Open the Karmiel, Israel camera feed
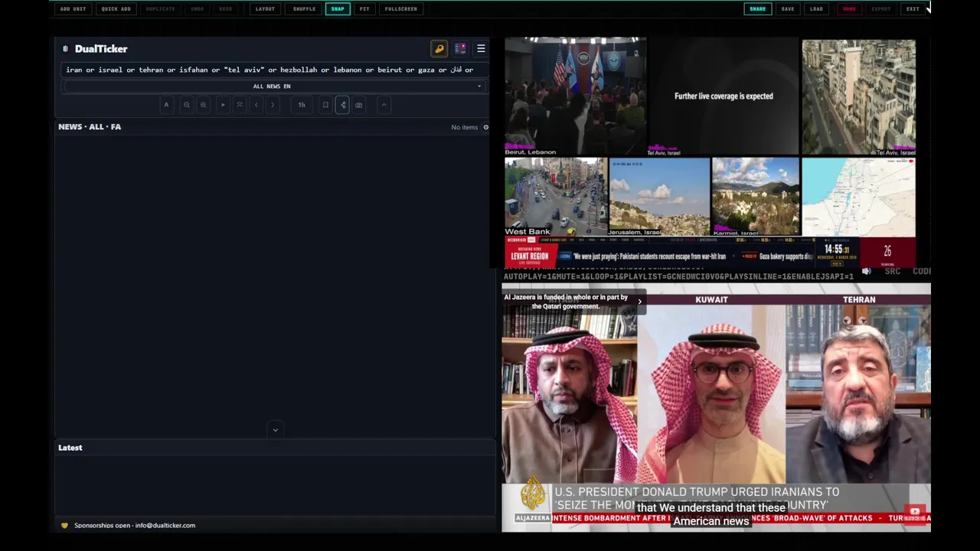 click(756, 197)
